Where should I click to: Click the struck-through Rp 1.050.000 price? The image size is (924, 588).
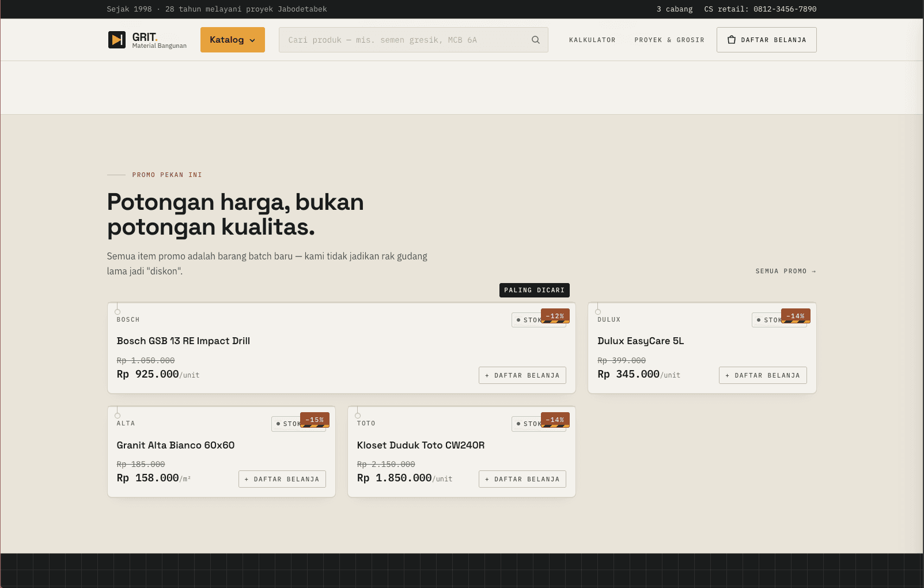146,360
